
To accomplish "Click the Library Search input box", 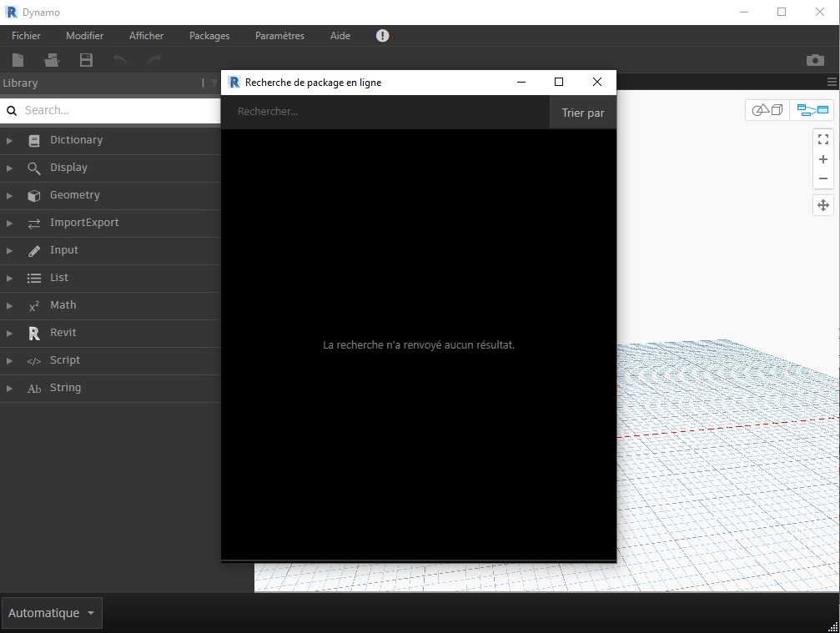I will 117,110.
